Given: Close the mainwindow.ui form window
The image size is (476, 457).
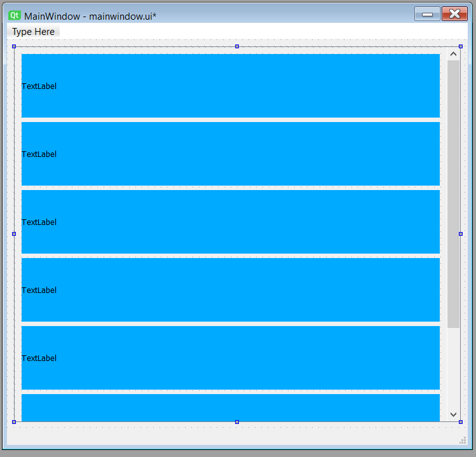Looking at the screenshot, I should click(x=454, y=14).
